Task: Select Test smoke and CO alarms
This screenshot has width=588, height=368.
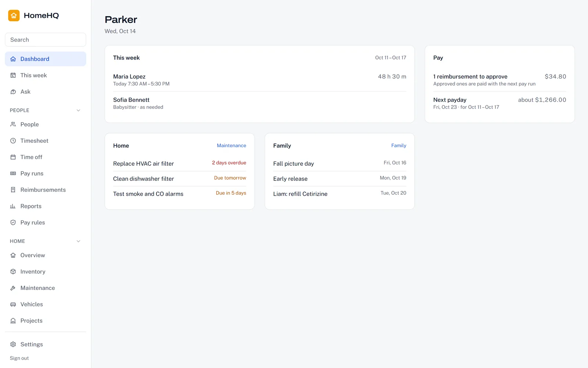Action: click(180, 194)
